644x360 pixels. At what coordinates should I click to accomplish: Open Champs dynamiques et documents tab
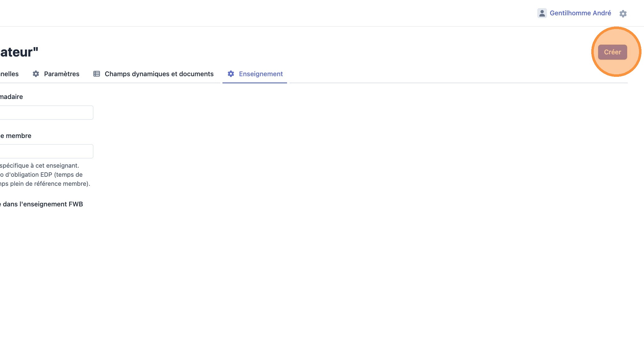click(x=159, y=74)
